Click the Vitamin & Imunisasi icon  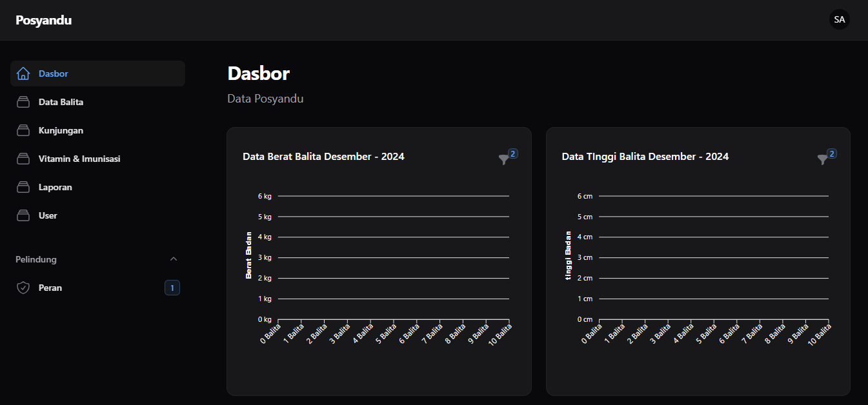(x=23, y=159)
